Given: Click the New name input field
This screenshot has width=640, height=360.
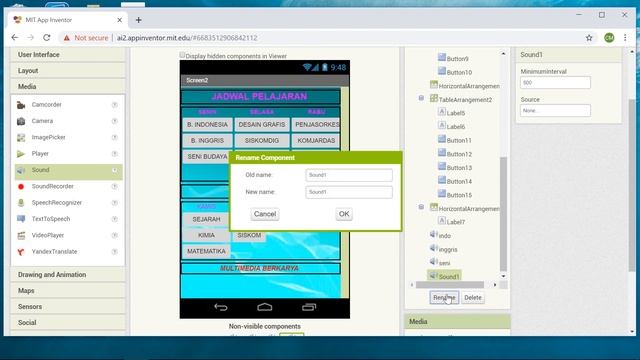Looking at the screenshot, I should tap(349, 192).
